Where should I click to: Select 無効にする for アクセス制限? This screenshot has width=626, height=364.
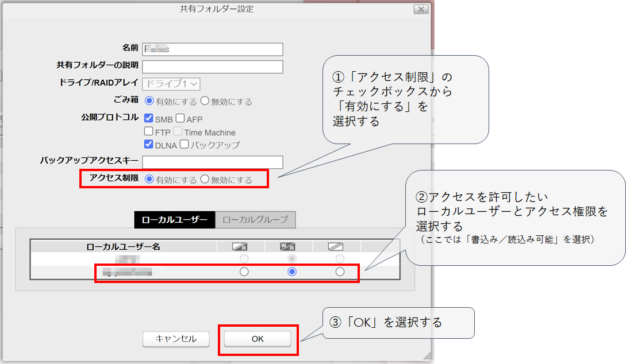205,179
